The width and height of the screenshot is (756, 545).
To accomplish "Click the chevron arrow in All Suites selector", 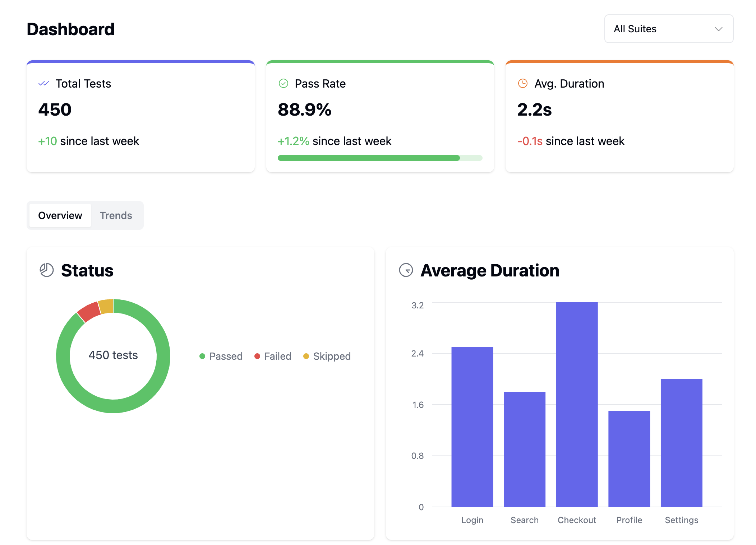I will point(719,29).
